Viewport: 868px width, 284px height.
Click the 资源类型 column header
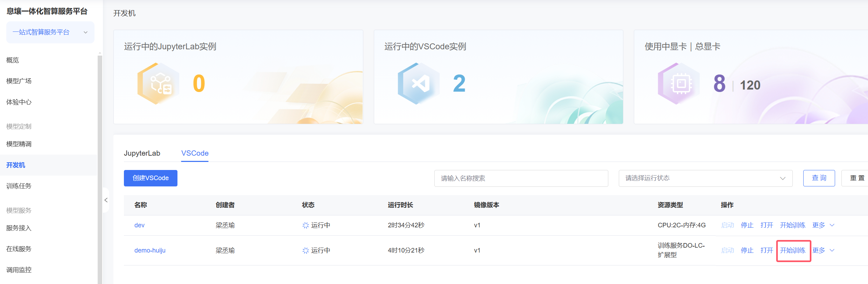tap(670, 205)
